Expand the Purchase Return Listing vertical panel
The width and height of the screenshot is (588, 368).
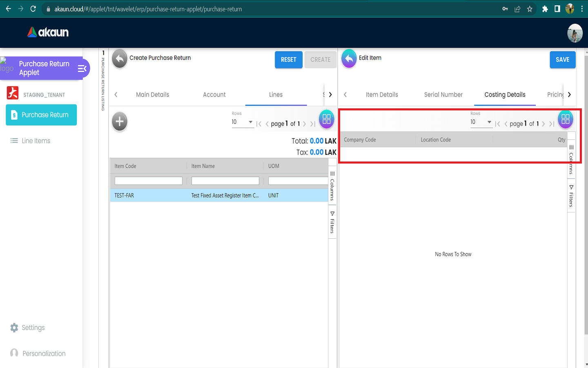pos(103,81)
